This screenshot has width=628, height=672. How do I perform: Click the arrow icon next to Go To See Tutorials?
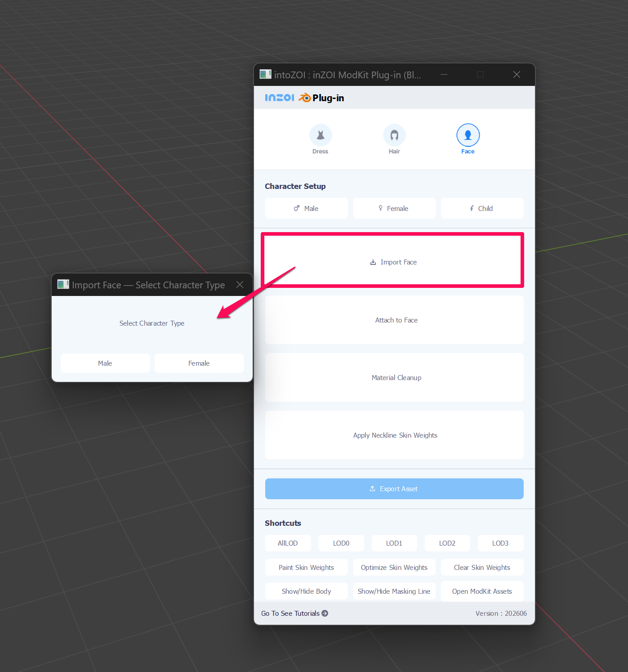pyautogui.click(x=325, y=613)
